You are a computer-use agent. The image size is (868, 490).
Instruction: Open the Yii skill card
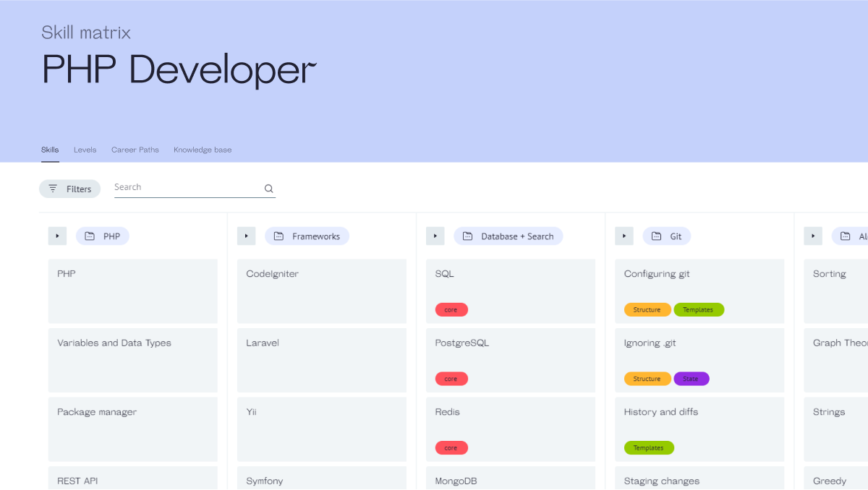322,429
